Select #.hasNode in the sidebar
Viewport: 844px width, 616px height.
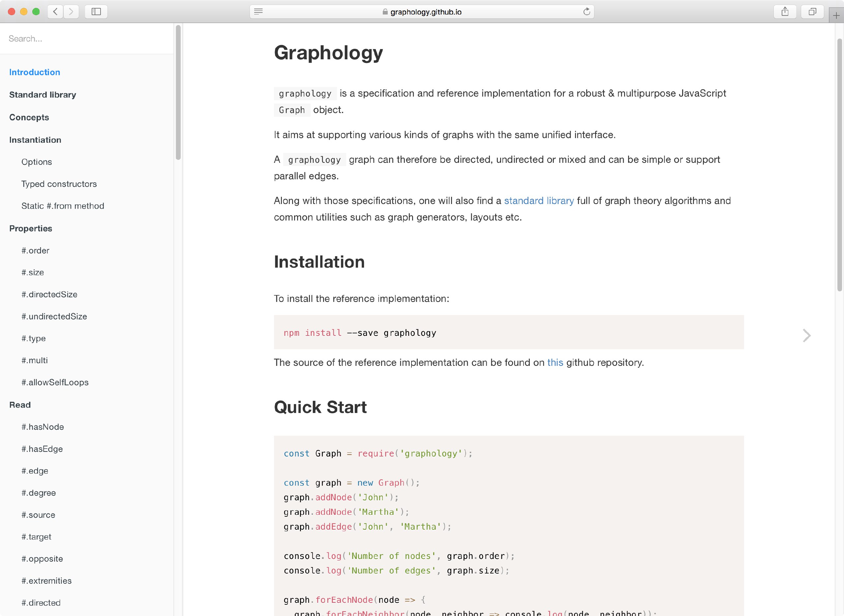pyautogui.click(x=43, y=427)
